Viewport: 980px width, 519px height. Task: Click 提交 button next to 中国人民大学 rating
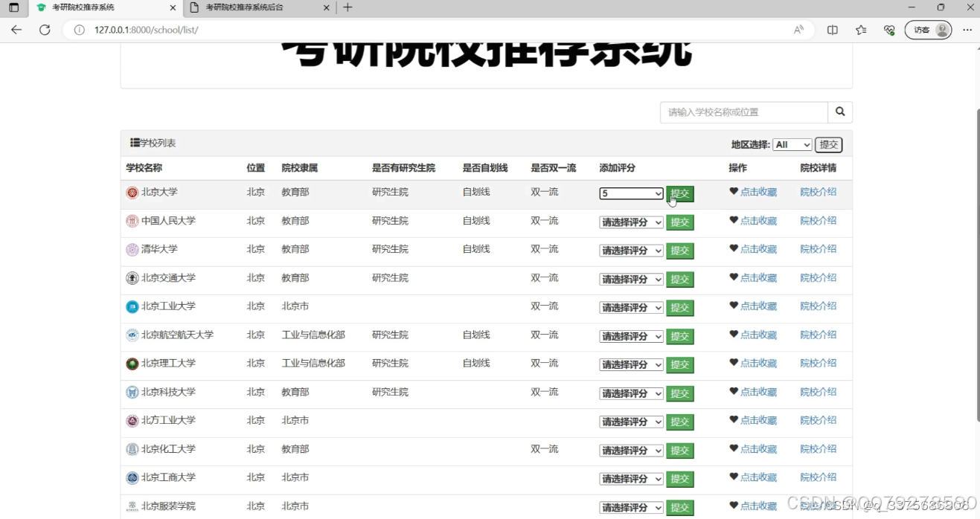click(679, 221)
